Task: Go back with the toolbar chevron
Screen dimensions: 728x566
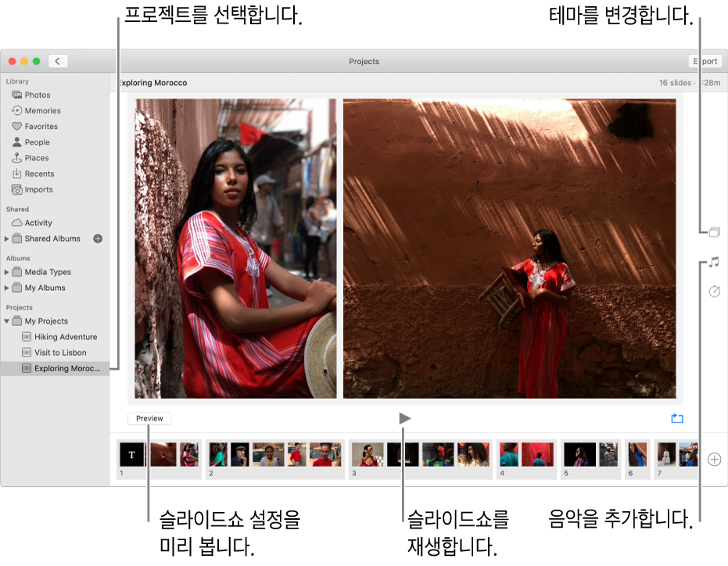Action: tap(58, 61)
